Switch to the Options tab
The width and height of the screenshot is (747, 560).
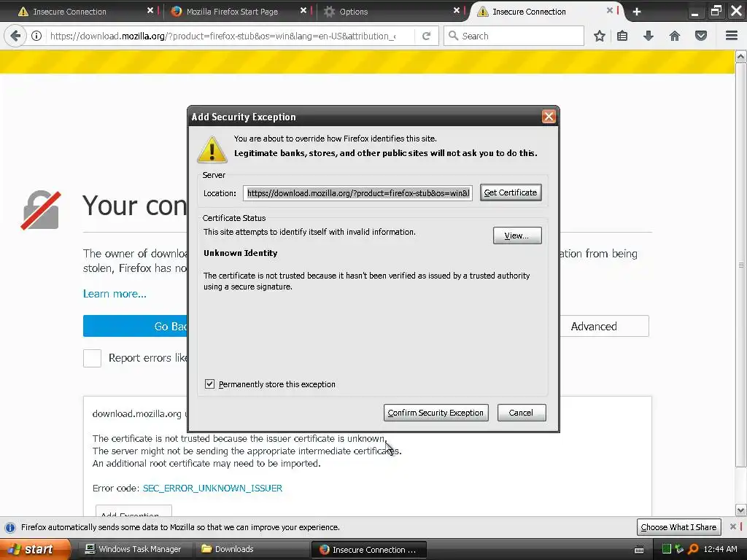click(391, 12)
